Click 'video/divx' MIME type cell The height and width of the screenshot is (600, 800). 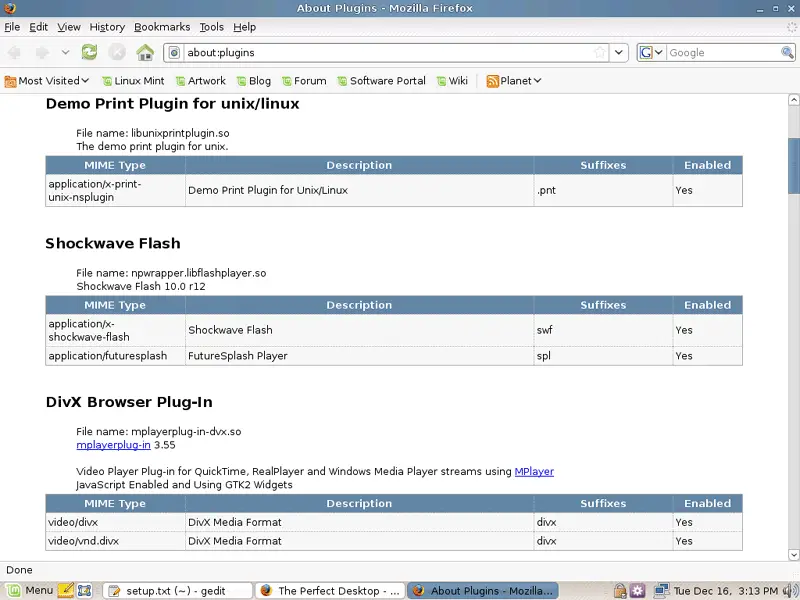pos(115,522)
